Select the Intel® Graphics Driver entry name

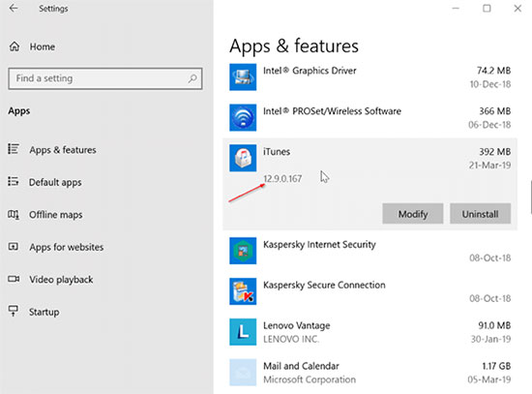[310, 71]
